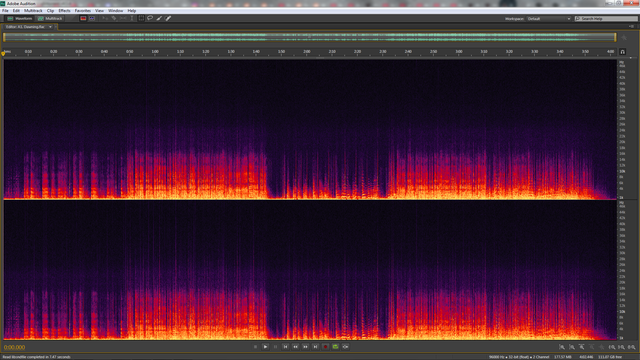The width and height of the screenshot is (640, 360).
Task: Click the Zoom to Selection icon
Action: [631, 347]
